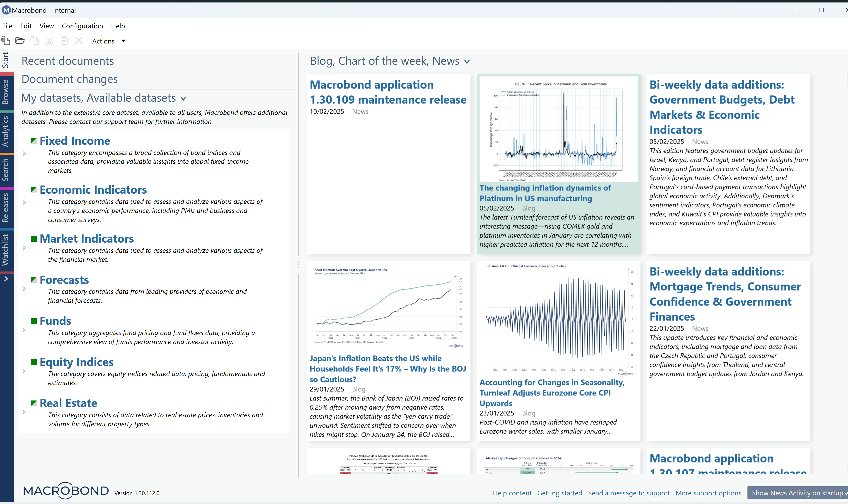Viewport: 848px width, 504px height.
Task: Toggle the Market Indicators dataset checkbox
Action: pyautogui.click(x=34, y=239)
